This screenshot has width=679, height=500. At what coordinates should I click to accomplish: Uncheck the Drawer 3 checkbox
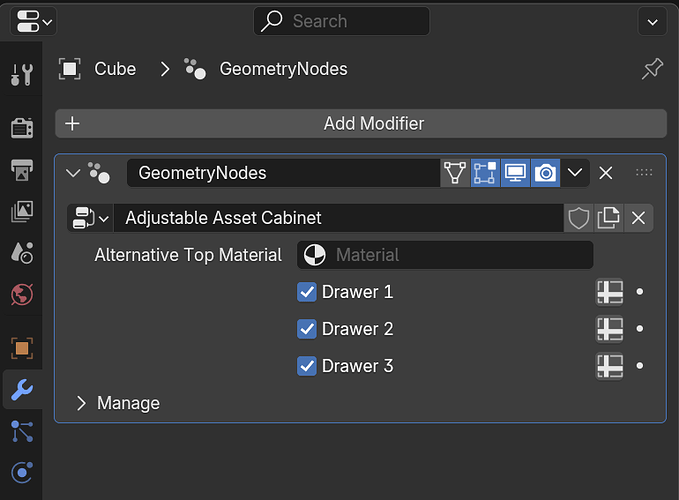click(x=307, y=366)
